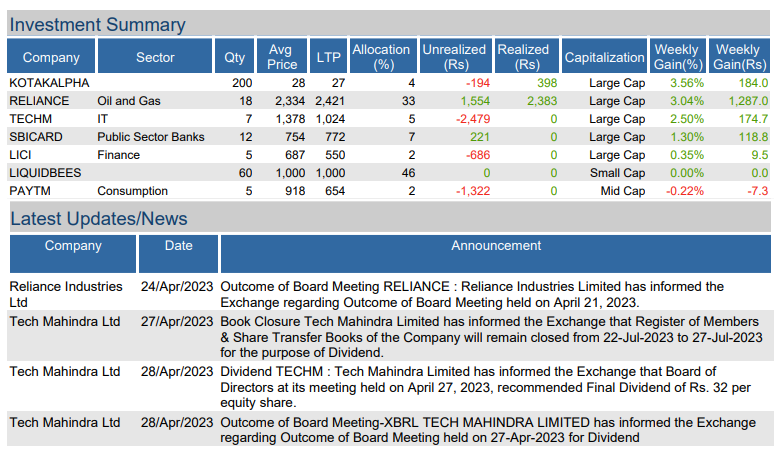Click the average price 2,334
The image size is (781, 464).
coord(290,101)
